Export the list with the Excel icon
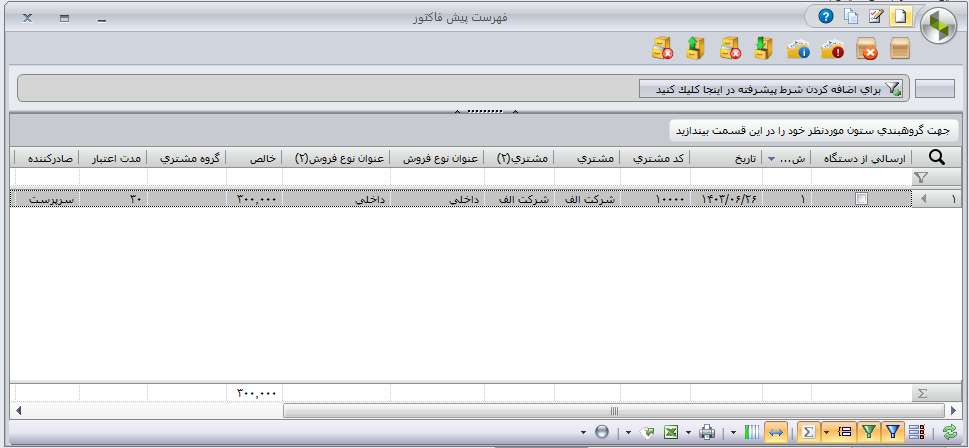 (671, 432)
